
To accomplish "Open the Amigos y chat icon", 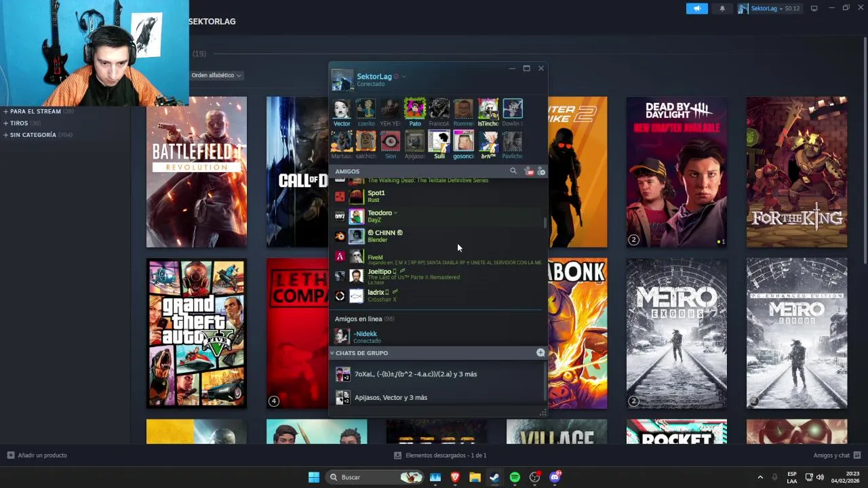I will [x=857, y=455].
